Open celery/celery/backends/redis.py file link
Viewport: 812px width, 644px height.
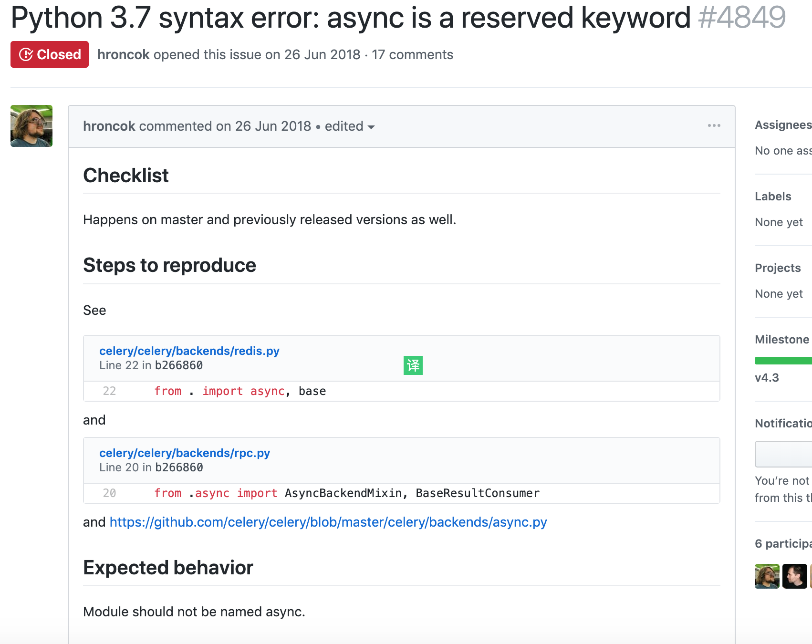coord(189,351)
